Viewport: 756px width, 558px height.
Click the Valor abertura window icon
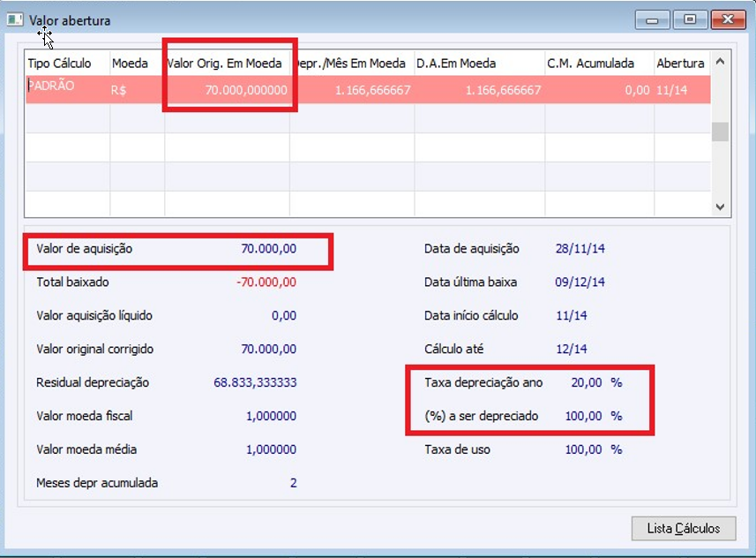(x=14, y=19)
